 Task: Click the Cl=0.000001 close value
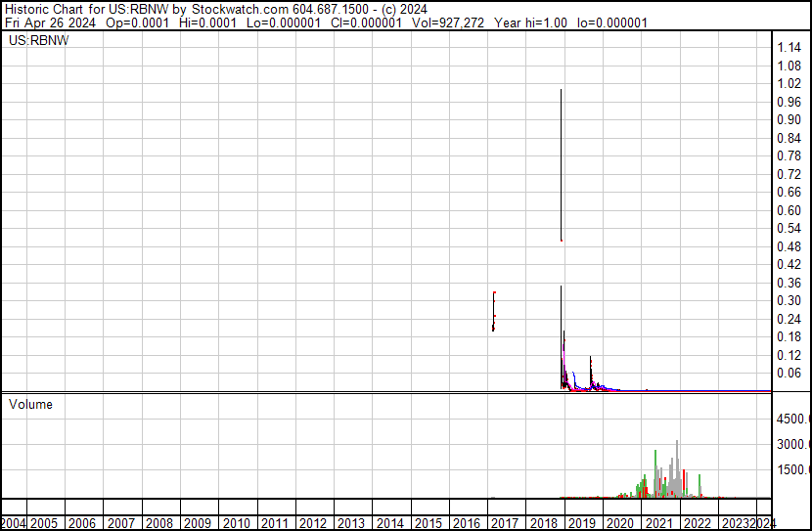click(366, 22)
